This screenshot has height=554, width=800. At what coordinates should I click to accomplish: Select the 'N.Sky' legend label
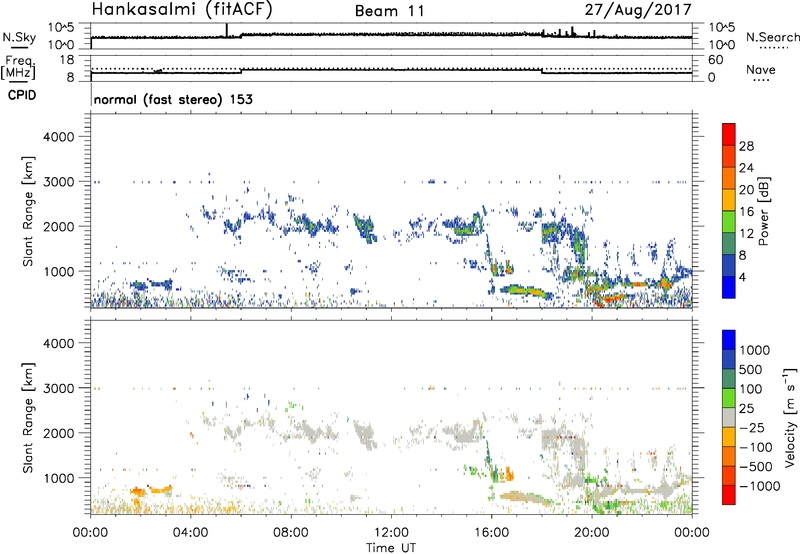19,37
